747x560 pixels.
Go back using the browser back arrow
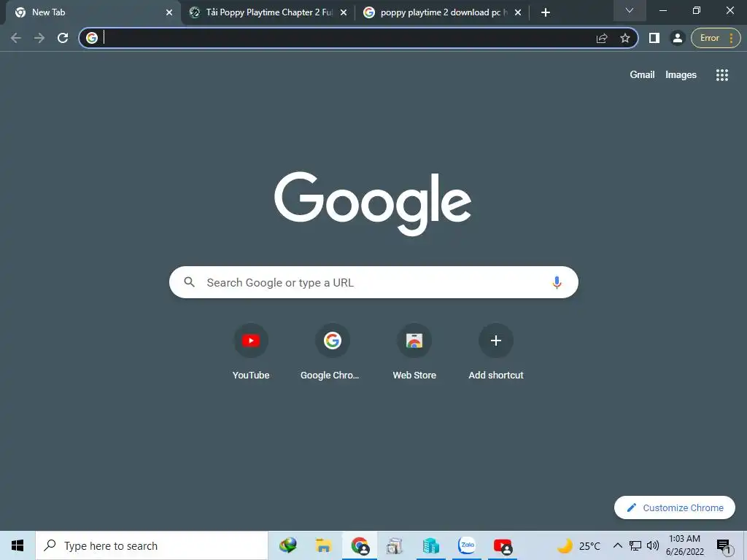16,38
